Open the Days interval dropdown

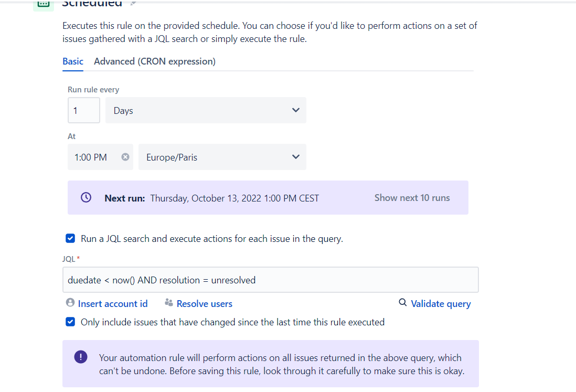coord(206,110)
